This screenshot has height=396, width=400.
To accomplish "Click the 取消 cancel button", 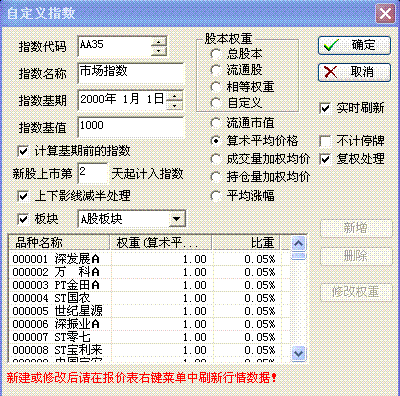I will pos(354,72).
